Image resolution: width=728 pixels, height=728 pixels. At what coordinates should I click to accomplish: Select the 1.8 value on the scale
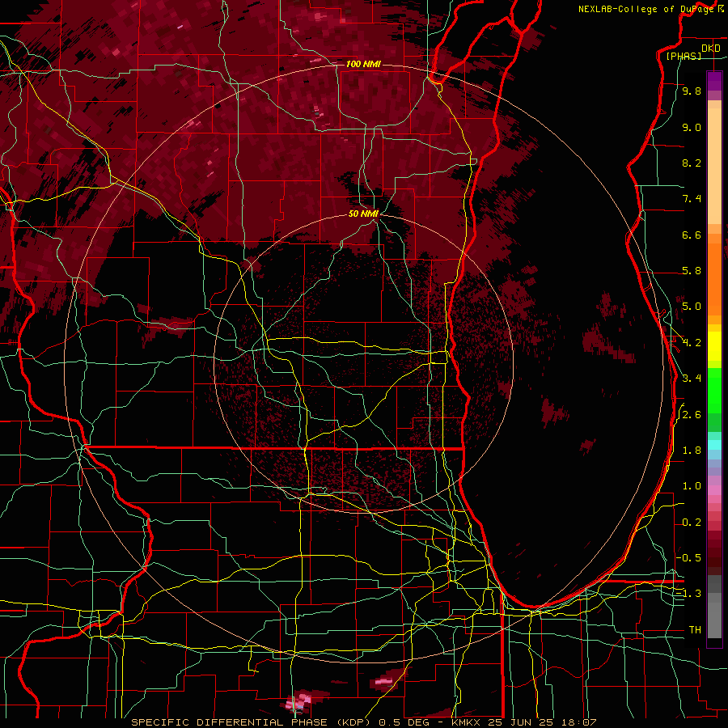pos(692,451)
